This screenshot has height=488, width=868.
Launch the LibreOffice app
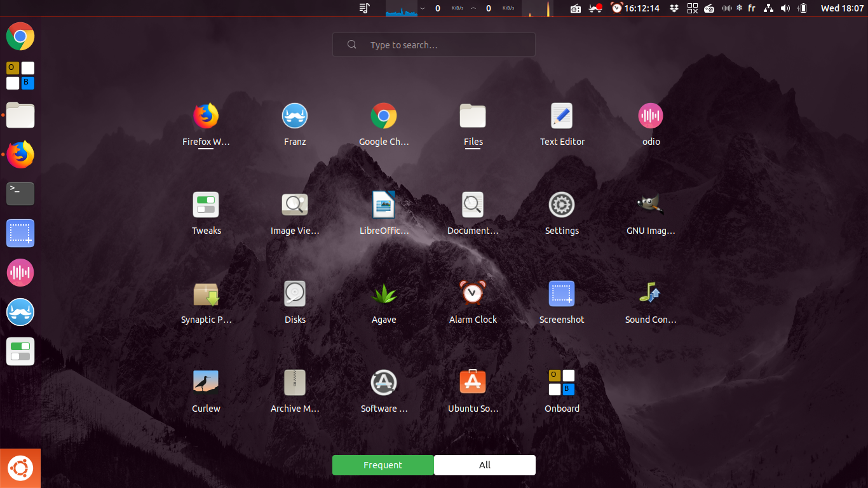point(384,213)
